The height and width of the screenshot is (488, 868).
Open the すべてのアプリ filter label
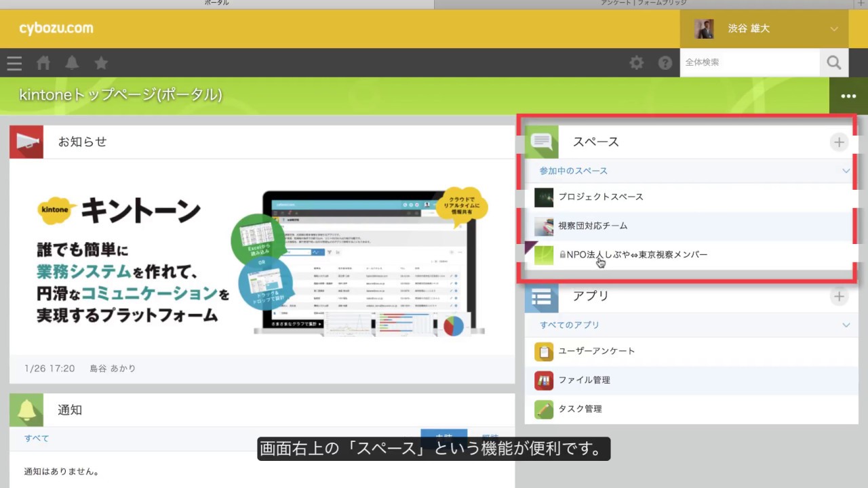(x=570, y=325)
